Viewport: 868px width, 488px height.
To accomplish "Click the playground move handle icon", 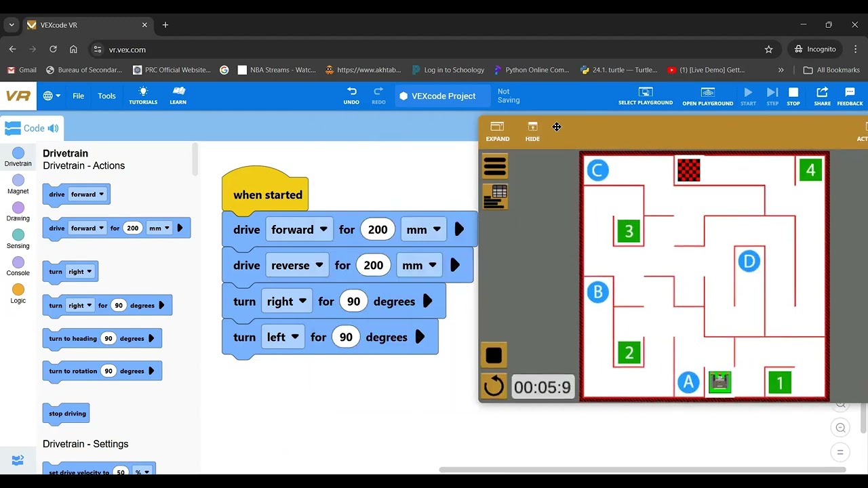I will (x=557, y=127).
